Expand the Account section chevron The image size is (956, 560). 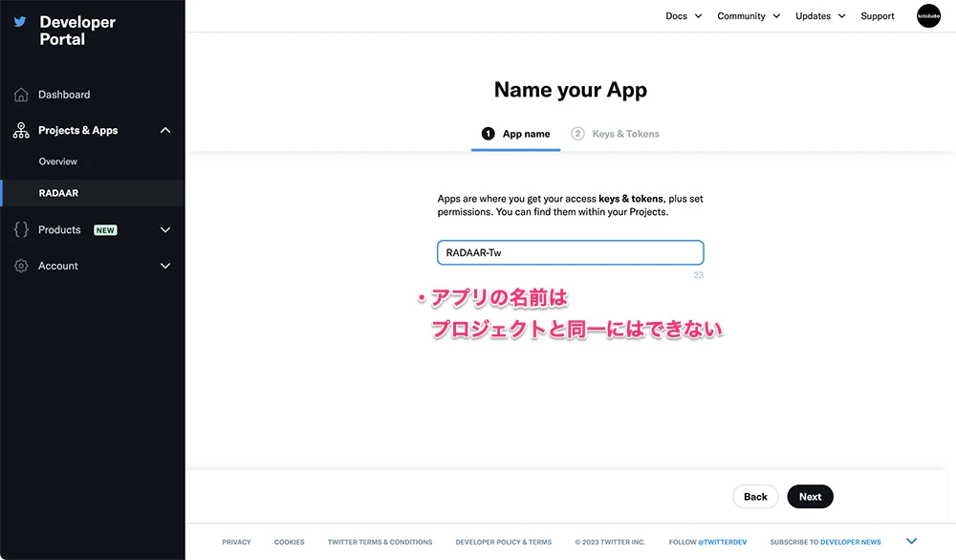[x=165, y=266]
